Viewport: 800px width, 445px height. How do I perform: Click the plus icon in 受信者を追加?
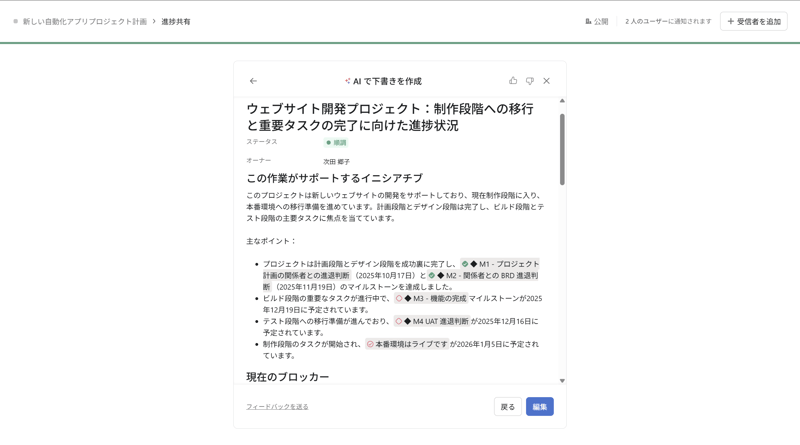click(731, 21)
